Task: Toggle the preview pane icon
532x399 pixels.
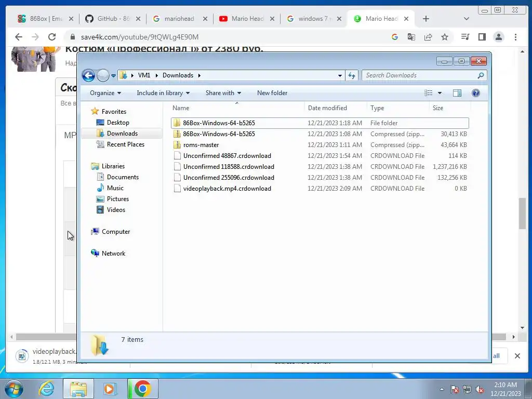Action: (457, 93)
